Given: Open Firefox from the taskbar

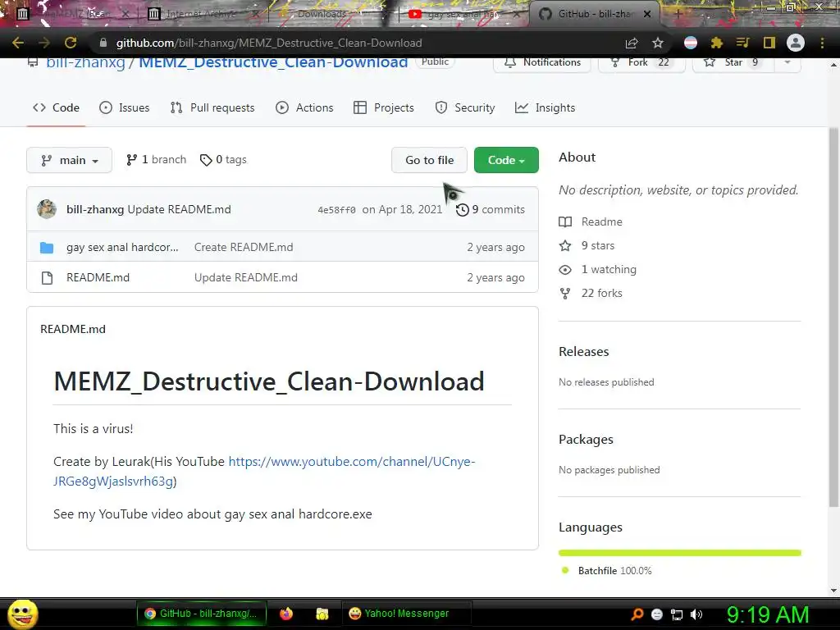Looking at the screenshot, I should pos(286,614).
